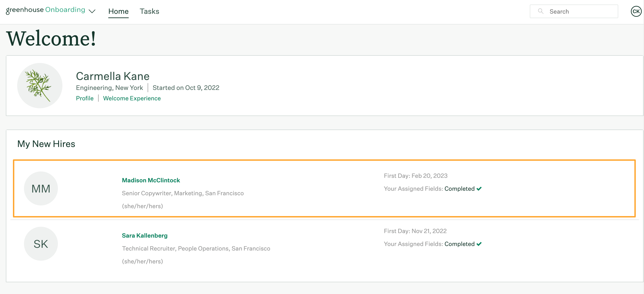
Task: Open Madison McClintock's new hire profile
Action: 151,180
